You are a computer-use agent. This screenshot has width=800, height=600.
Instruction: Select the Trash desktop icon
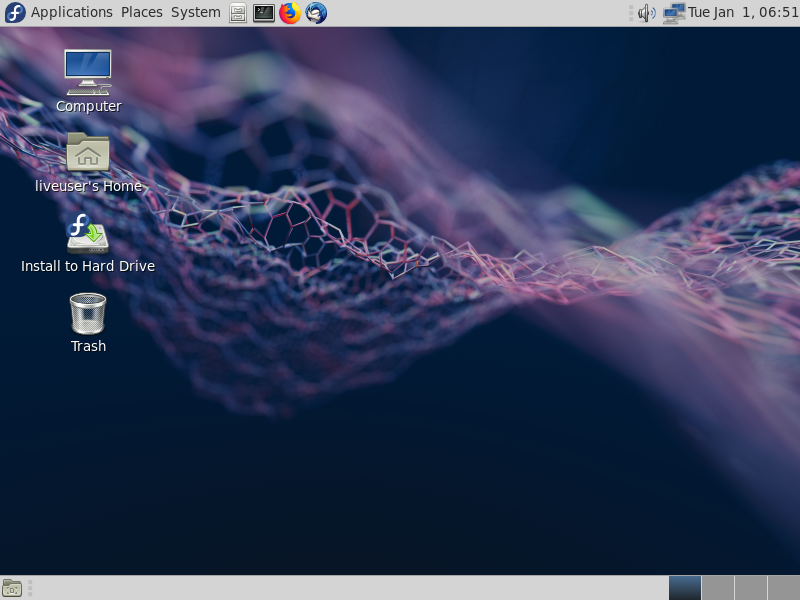[88, 313]
